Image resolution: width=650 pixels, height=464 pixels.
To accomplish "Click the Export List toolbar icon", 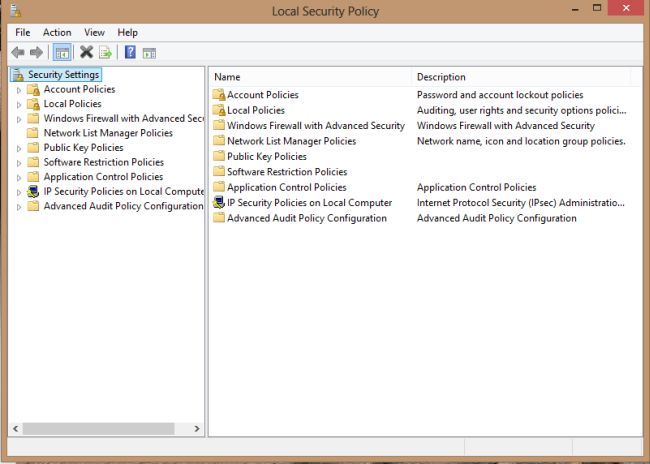I will point(106,53).
